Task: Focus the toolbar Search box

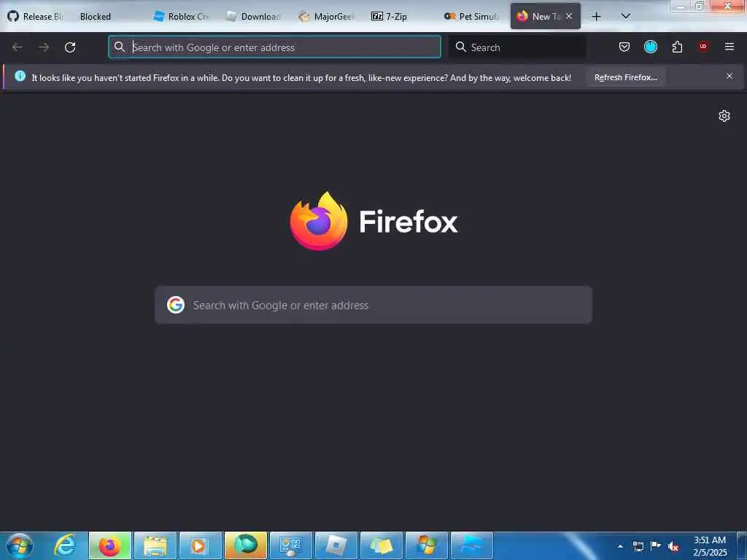Action: (x=517, y=47)
